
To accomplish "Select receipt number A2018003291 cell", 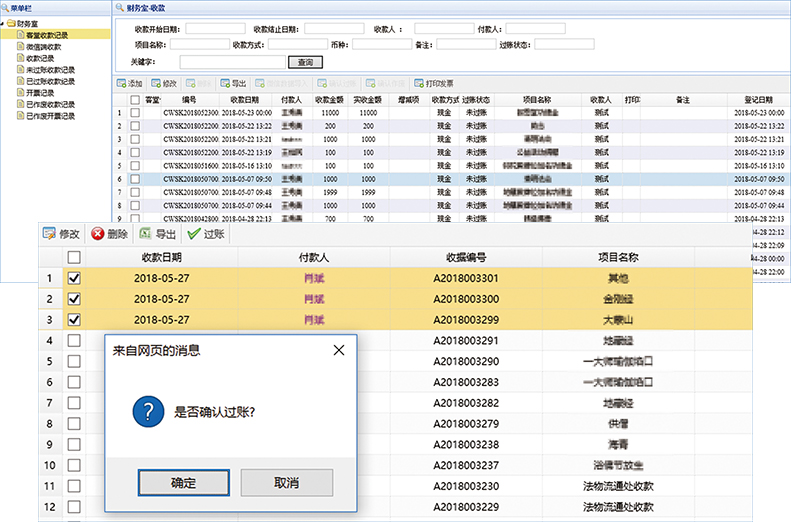I will point(466,340).
